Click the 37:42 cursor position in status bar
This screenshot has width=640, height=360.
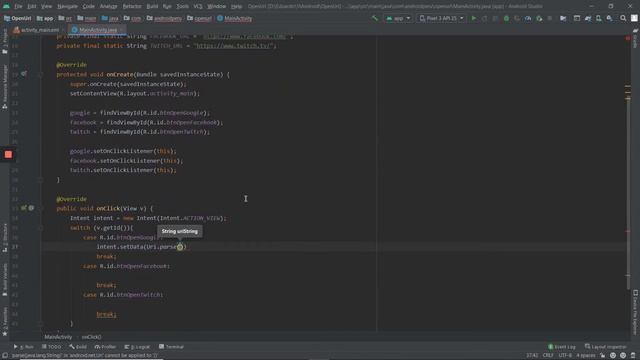(x=532, y=356)
